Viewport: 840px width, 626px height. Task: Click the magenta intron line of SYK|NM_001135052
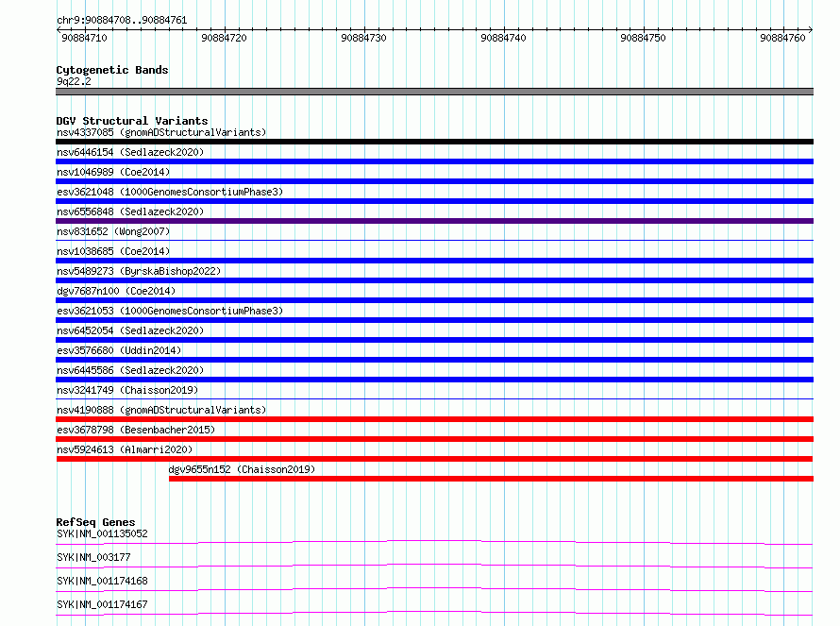(434, 542)
